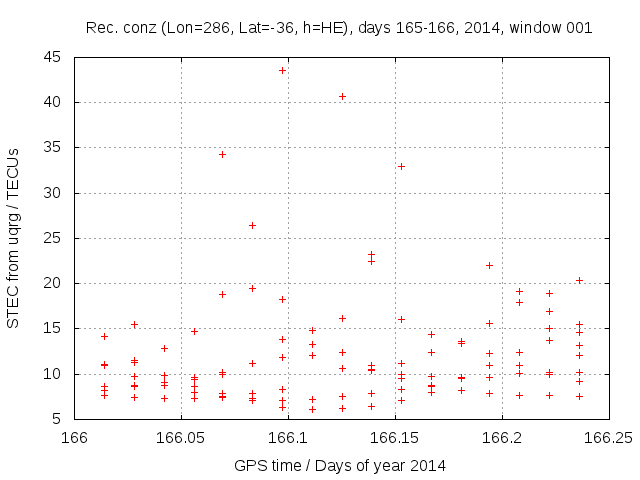Click the red data point near 26.4 TECUs
The height and width of the screenshot is (480, 640).
click(252, 225)
